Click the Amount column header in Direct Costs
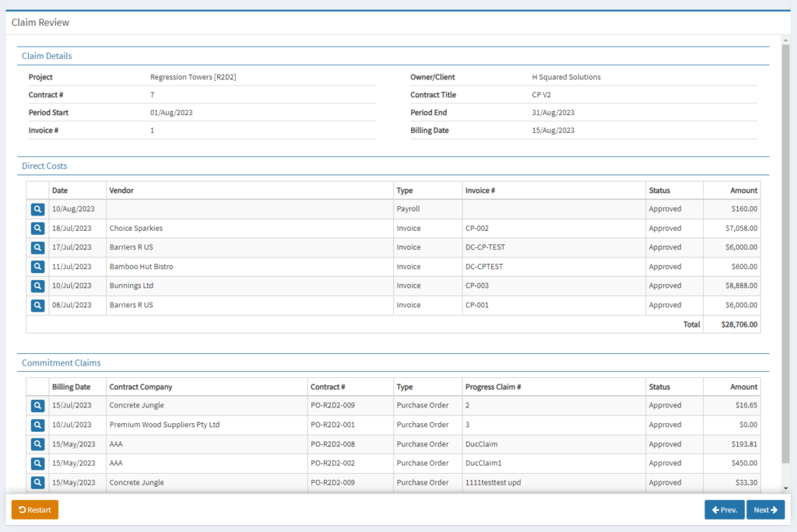 tap(743, 191)
